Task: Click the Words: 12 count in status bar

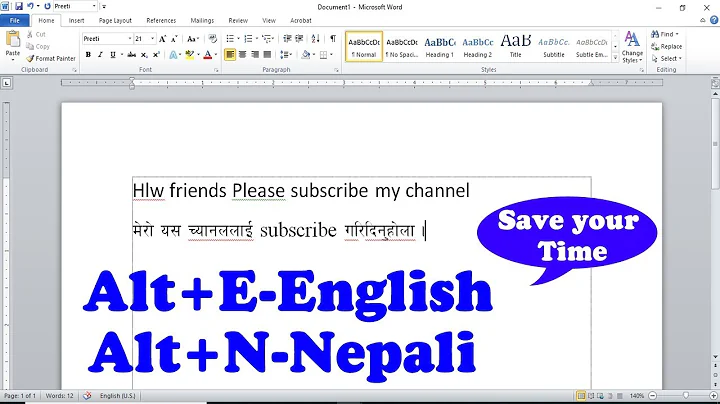Action: [x=59, y=395]
